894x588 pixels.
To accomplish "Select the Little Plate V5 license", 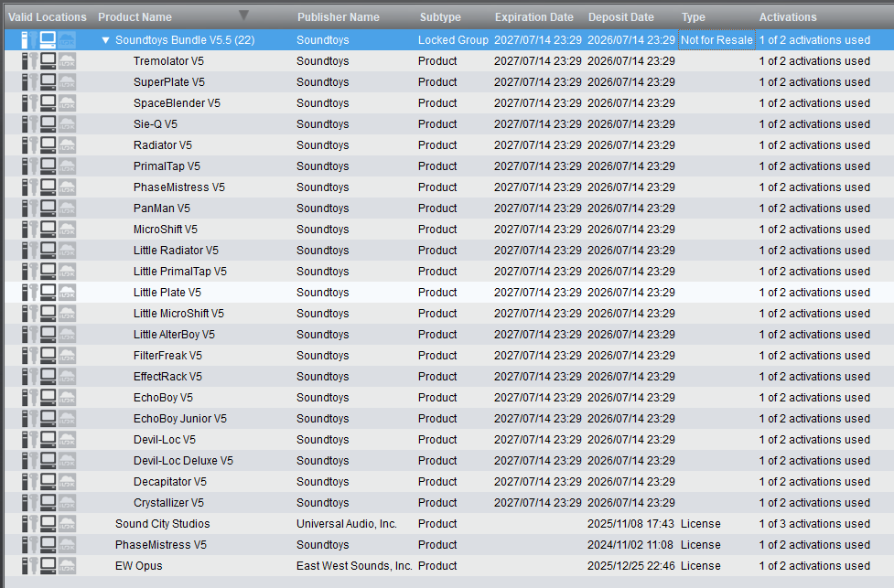I will click(x=449, y=293).
